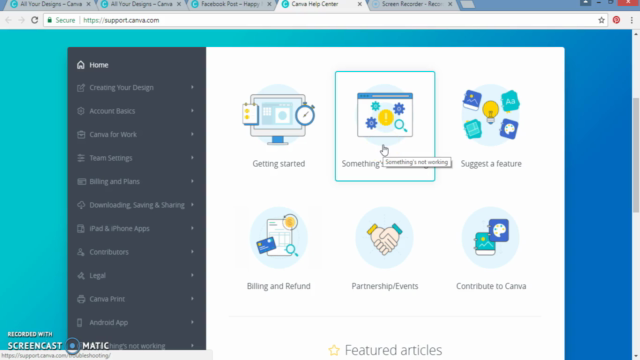Click the page vertical scrollbar thumb
The width and height of the screenshot is (640, 360).
(636, 155)
